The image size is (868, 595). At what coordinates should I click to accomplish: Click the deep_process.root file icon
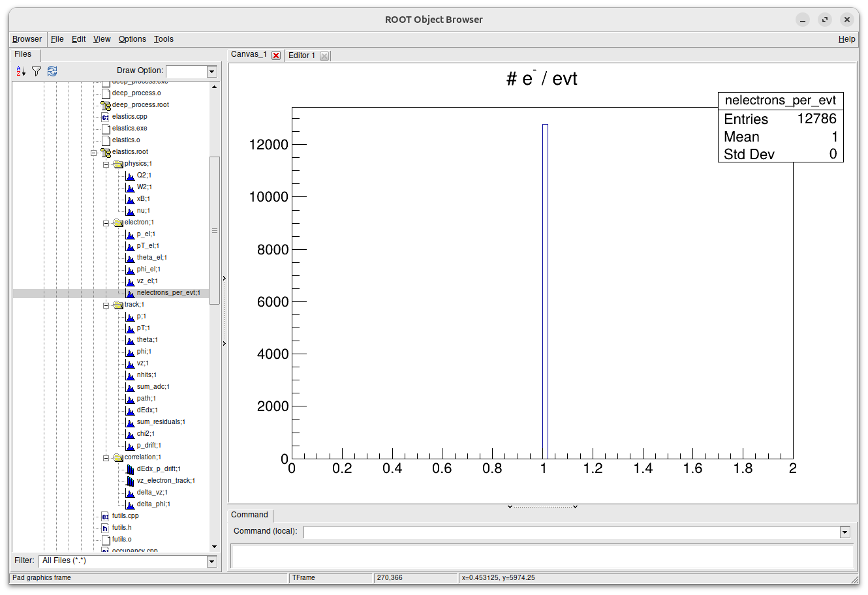[106, 105]
